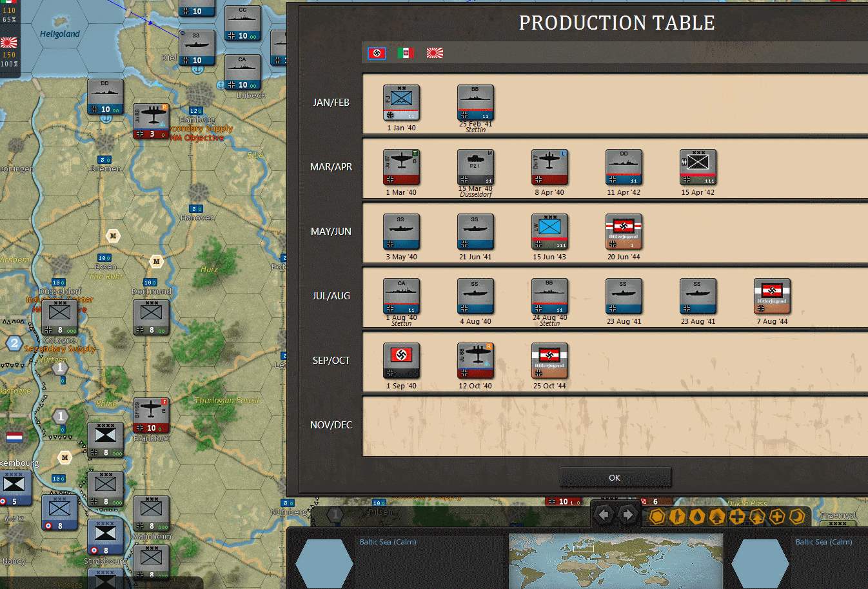
Task: Toggle the soldier silhouette overlay button
Action: pyautogui.click(x=677, y=517)
